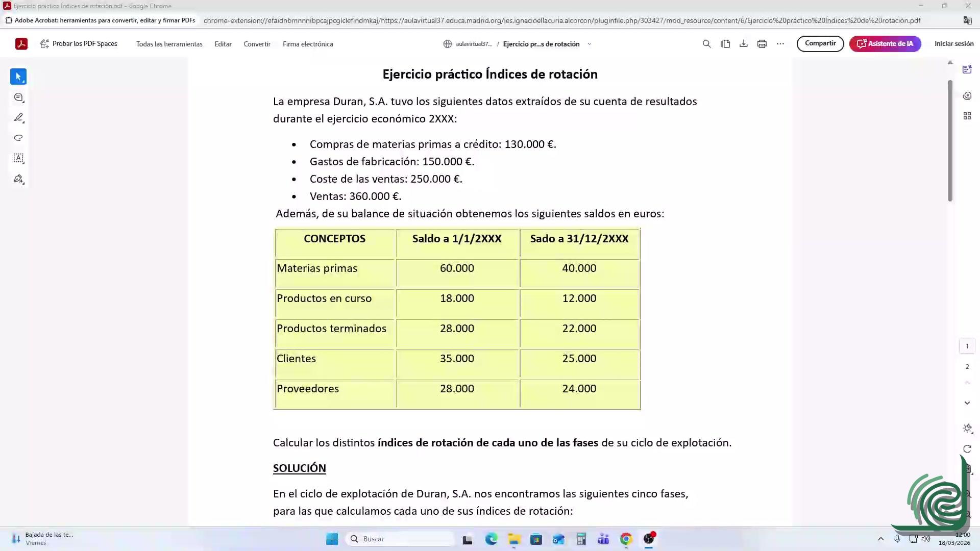
Task: Open the Convertir menu
Action: coord(257,44)
